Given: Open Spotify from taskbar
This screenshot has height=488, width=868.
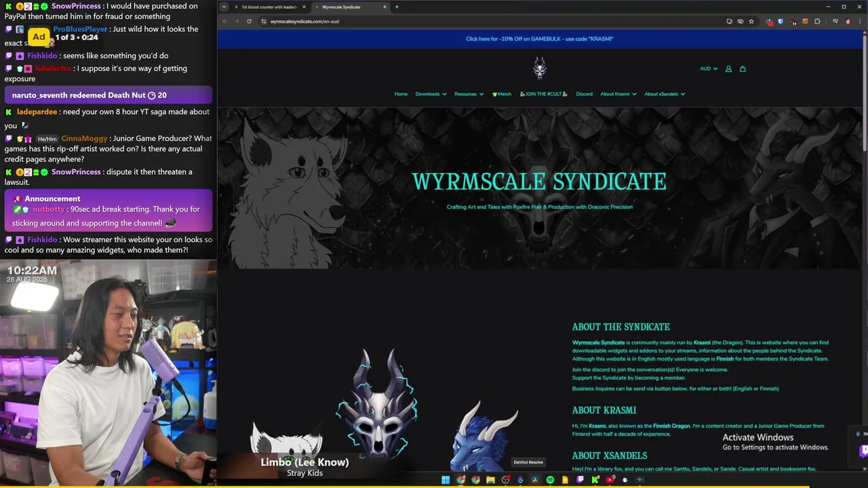Looking at the screenshot, I should point(550,480).
